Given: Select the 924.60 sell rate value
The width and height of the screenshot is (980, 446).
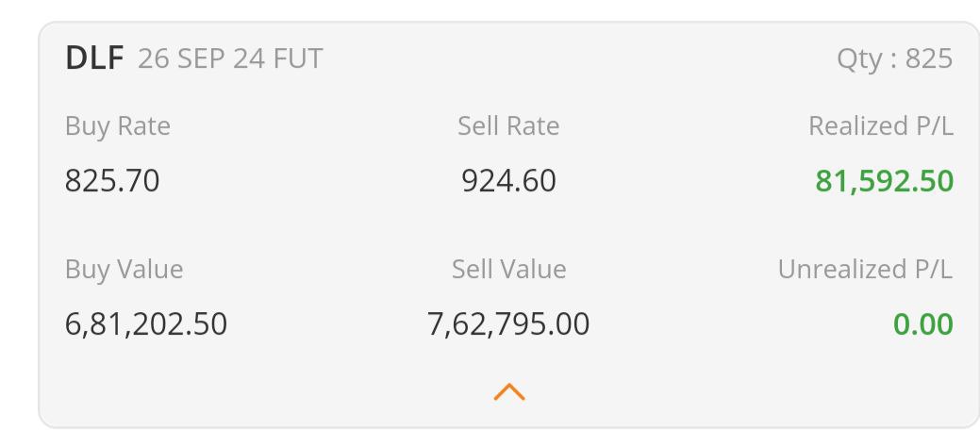Looking at the screenshot, I should 508,180.
